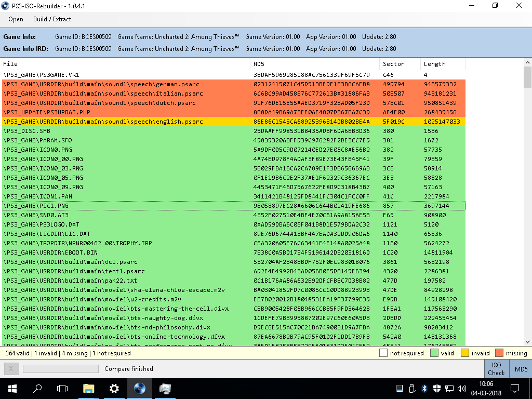Click the compare progress bar

click(61, 369)
